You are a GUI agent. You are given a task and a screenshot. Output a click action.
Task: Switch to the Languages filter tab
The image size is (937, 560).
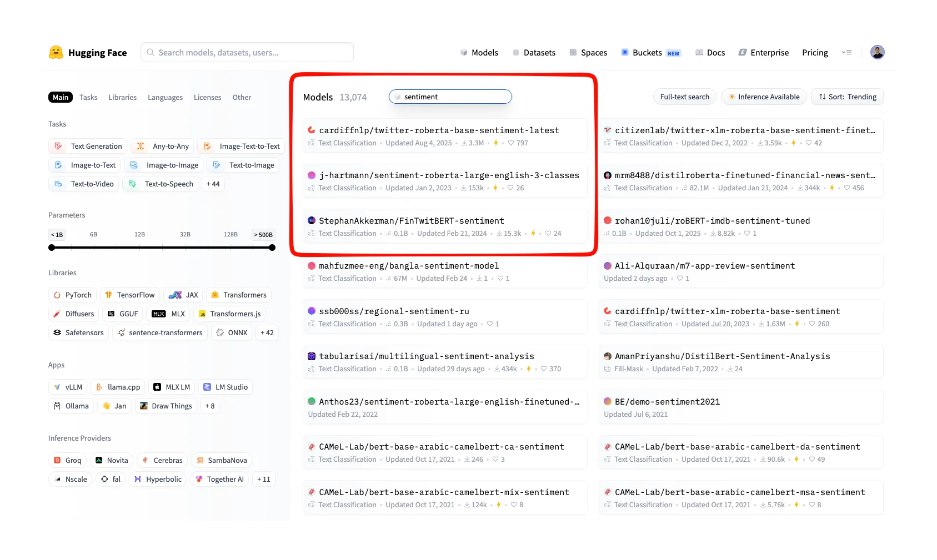pyautogui.click(x=165, y=97)
